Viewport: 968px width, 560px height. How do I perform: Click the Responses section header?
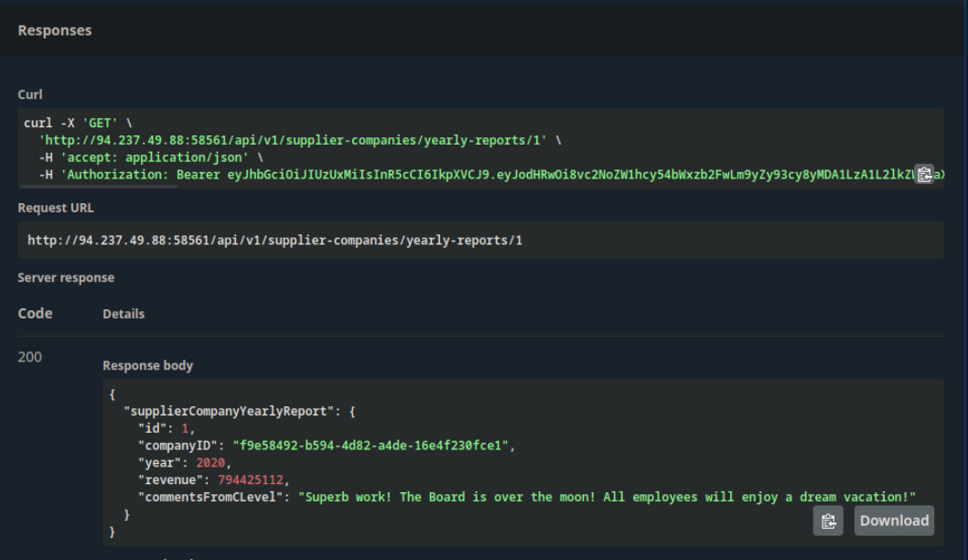[x=55, y=30]
